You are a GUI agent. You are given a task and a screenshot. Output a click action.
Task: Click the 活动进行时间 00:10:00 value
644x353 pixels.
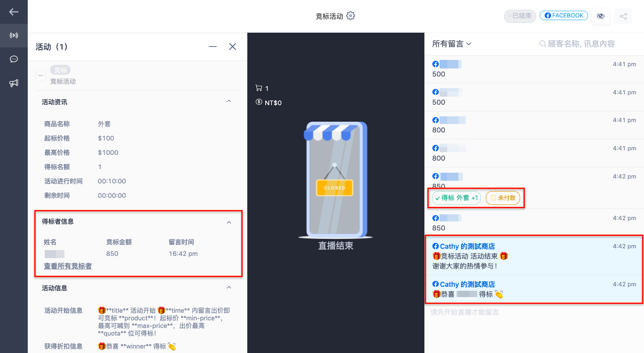pos(112,181)
